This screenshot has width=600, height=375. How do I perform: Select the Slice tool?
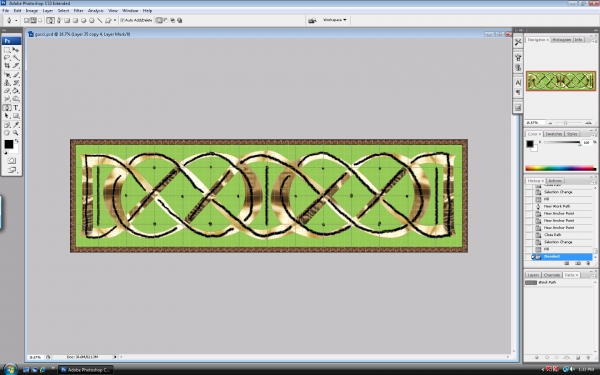(16, 65)
